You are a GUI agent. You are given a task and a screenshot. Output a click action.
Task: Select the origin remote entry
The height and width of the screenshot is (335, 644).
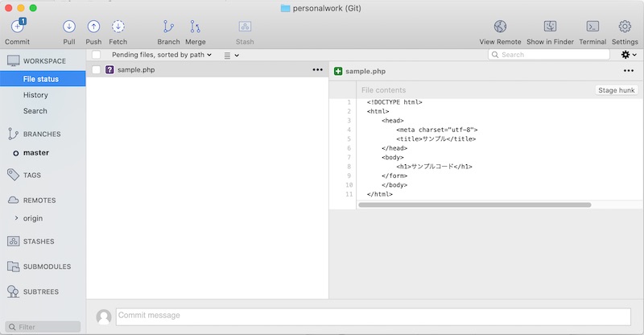[33, 218]
